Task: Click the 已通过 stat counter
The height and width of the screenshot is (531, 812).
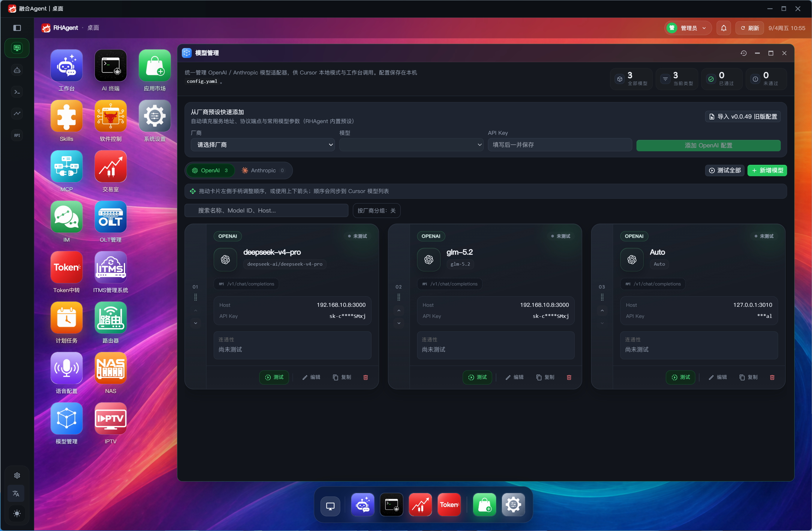Action: 722,79
